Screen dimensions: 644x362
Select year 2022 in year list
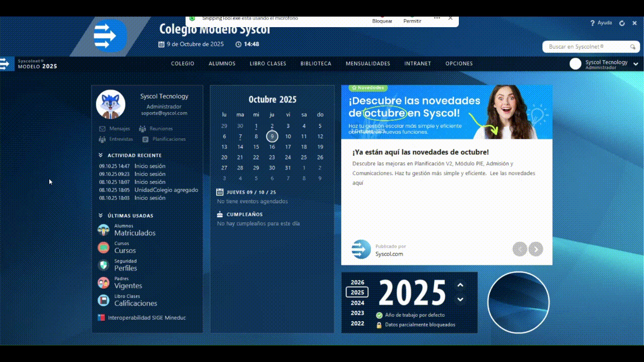[358, 323]
